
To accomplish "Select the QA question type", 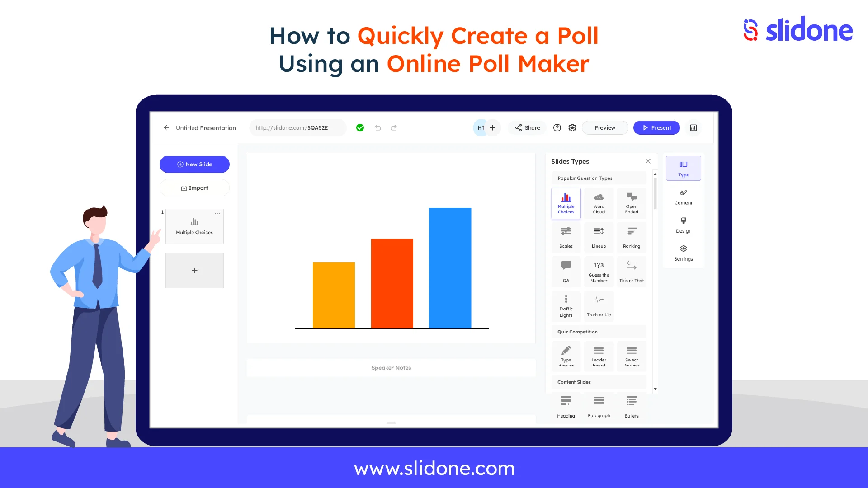I will click(x=566, y=271).
